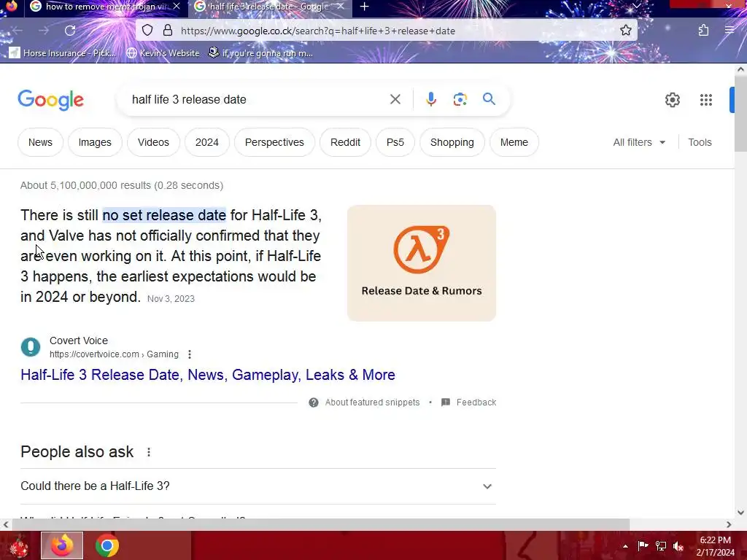
Task: Open the Google apps grid icon
Action: [705, 100]
